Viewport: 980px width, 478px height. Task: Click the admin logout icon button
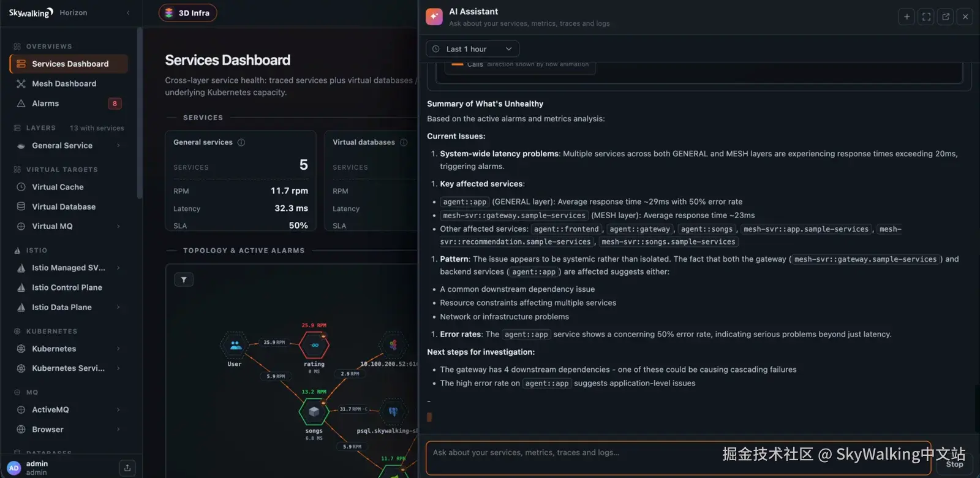[x=127, y=468]
